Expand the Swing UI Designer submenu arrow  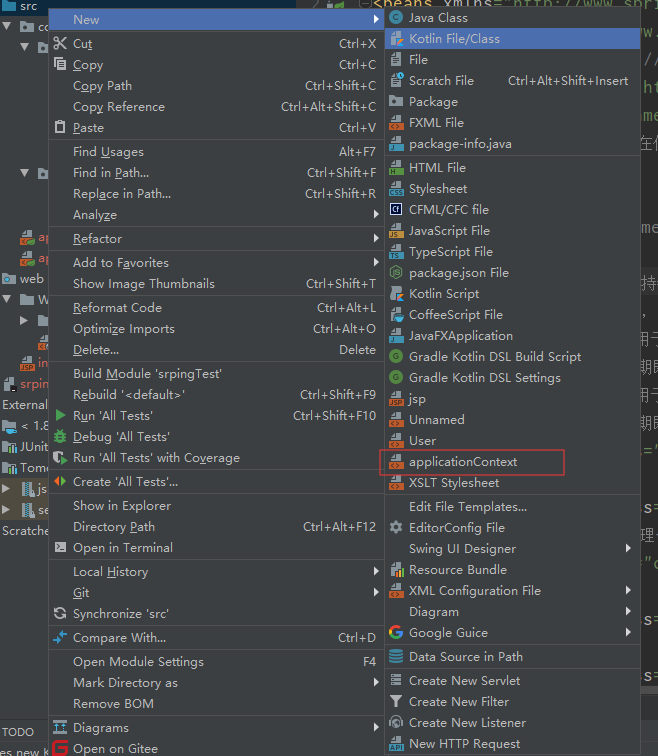coord(628,549)
